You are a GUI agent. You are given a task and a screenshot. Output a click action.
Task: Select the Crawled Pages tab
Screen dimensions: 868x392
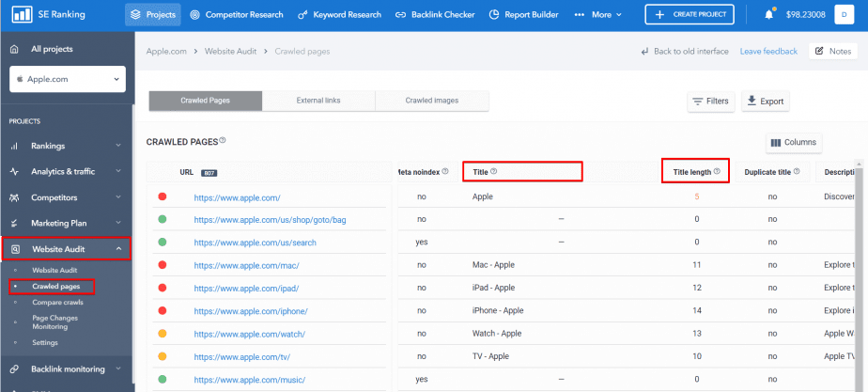pos(206,101)
